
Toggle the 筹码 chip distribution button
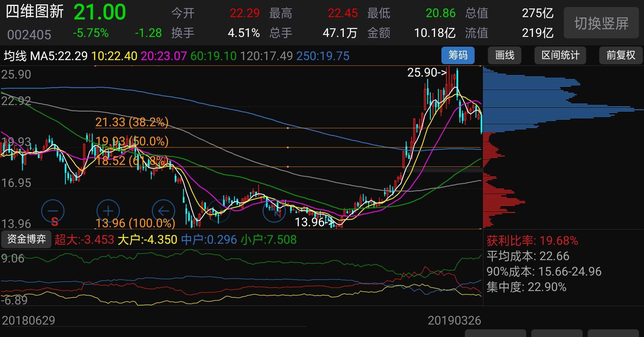pos(458,55)
